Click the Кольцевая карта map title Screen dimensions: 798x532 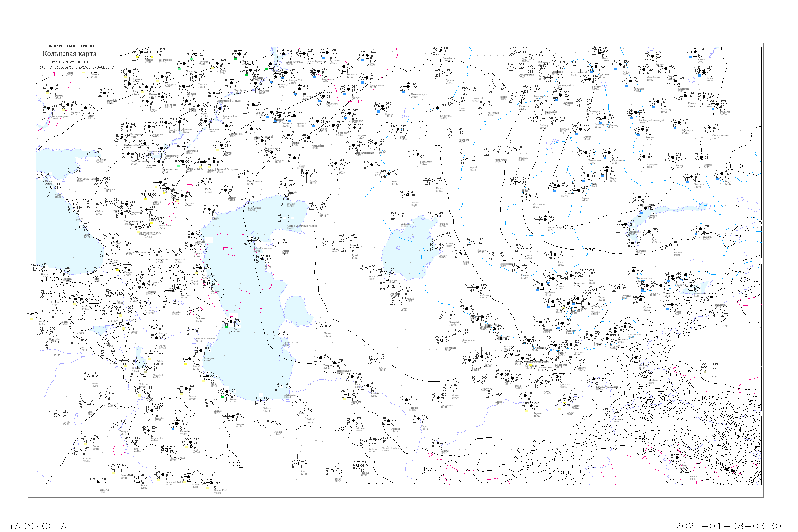point(69,54)
